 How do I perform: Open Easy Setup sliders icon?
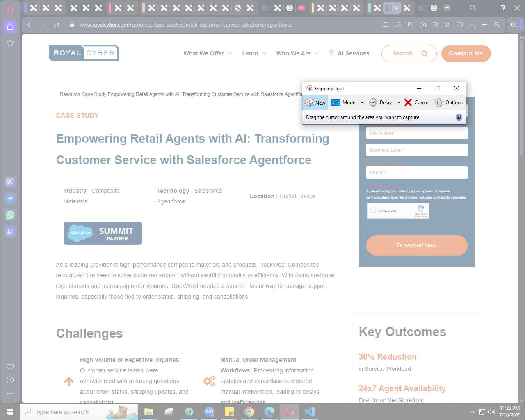click(x=484, y=25)
